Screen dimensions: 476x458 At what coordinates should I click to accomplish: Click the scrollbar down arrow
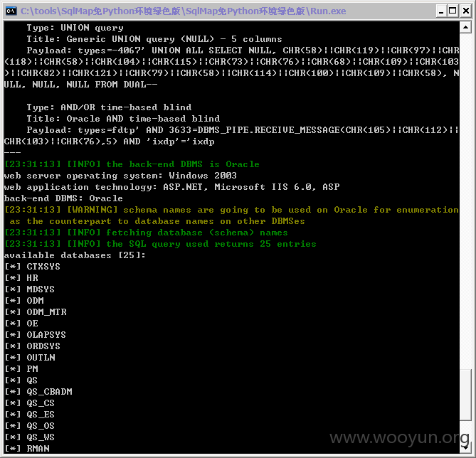(465, 447)
